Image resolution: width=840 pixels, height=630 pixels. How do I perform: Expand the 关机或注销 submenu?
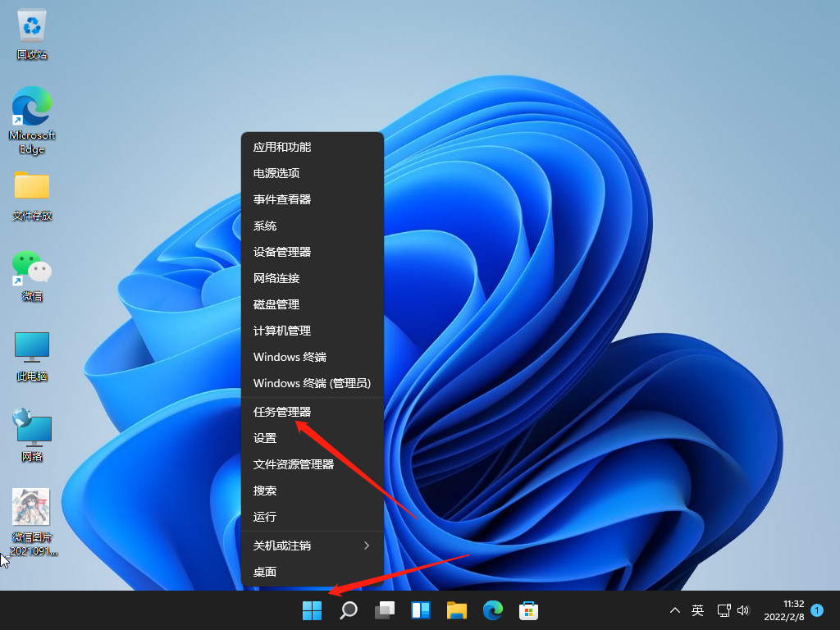coord(312,546)
